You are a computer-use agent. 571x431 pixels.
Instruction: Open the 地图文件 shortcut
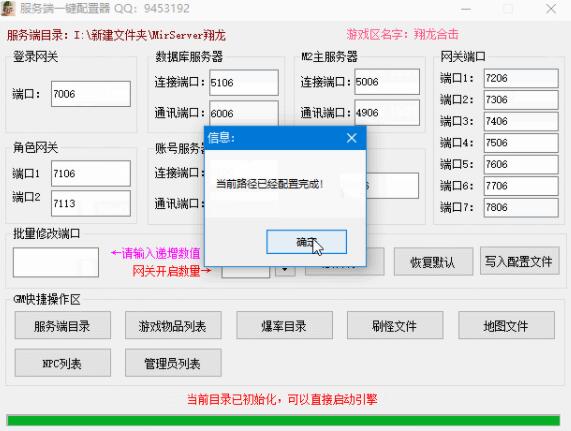(x=506, y=325)
